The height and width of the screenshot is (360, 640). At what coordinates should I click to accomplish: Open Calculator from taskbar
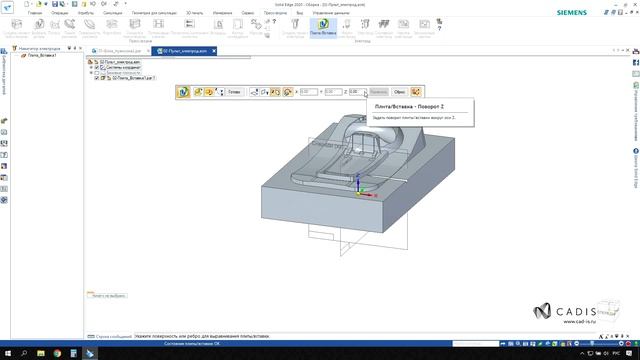coord(73,353)
